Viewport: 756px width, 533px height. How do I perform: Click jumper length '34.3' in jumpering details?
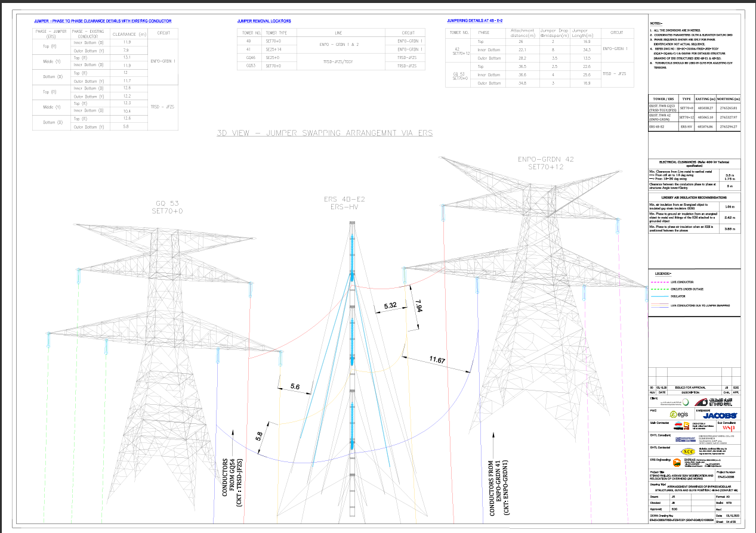586,49
